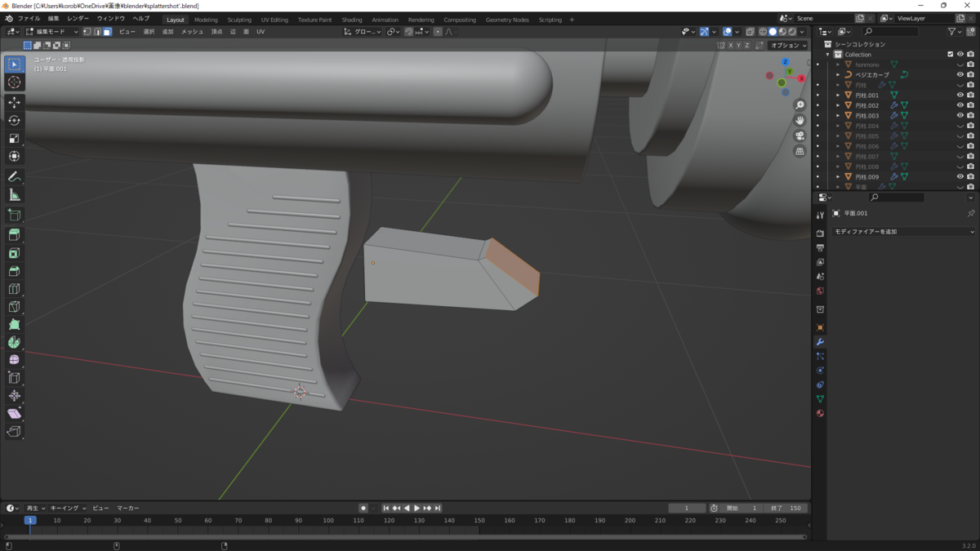Select the Measure ruler tool
Viewport: 980px width, 551px height.
point(14,194)
